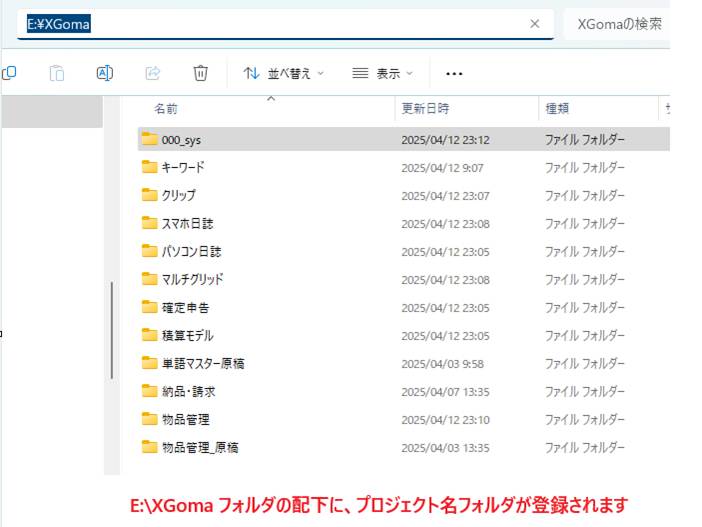The width and height of the screenshot is (702, 527).
Task: Click the XGomaの検索 search box
Action: click(x=619, y=24)
